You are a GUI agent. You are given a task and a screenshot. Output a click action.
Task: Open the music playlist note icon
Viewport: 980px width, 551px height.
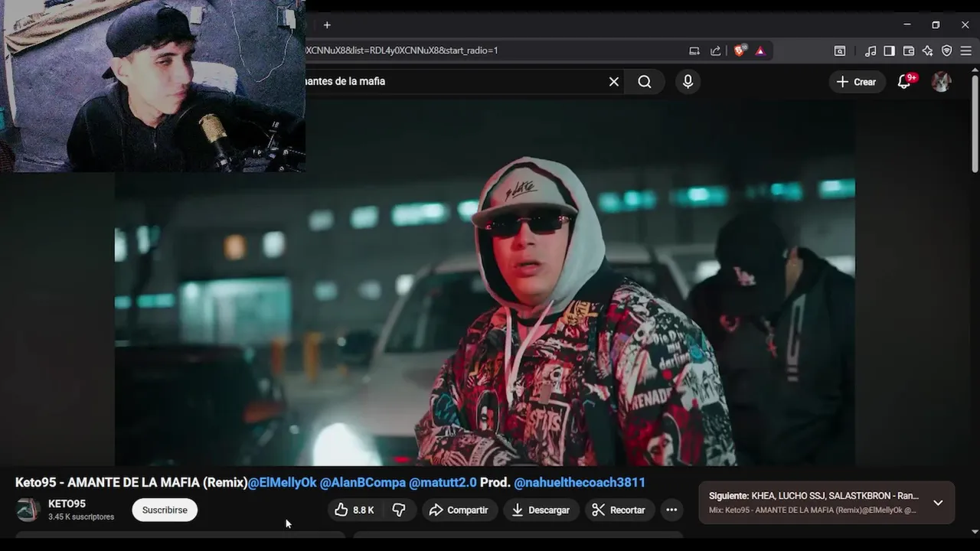[871, 51]
